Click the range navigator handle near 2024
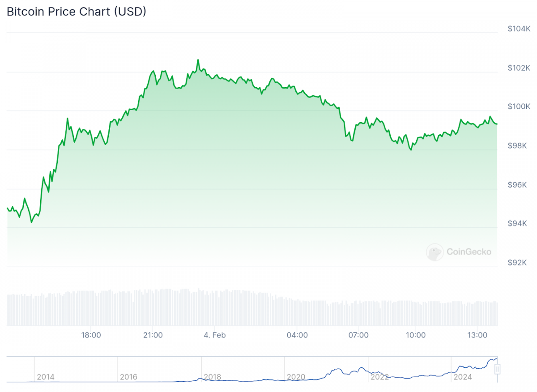Screen dimensions: 537x392 (x=497, y=369)
